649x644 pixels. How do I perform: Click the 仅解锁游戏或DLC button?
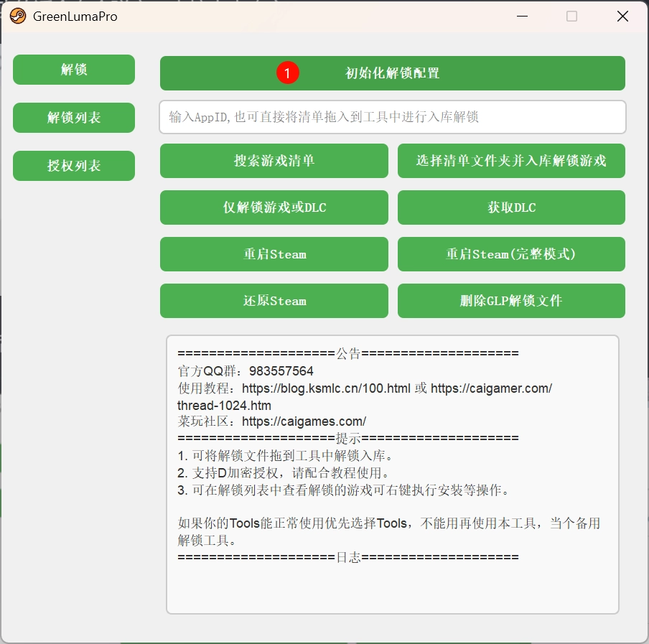pos(274,207)
